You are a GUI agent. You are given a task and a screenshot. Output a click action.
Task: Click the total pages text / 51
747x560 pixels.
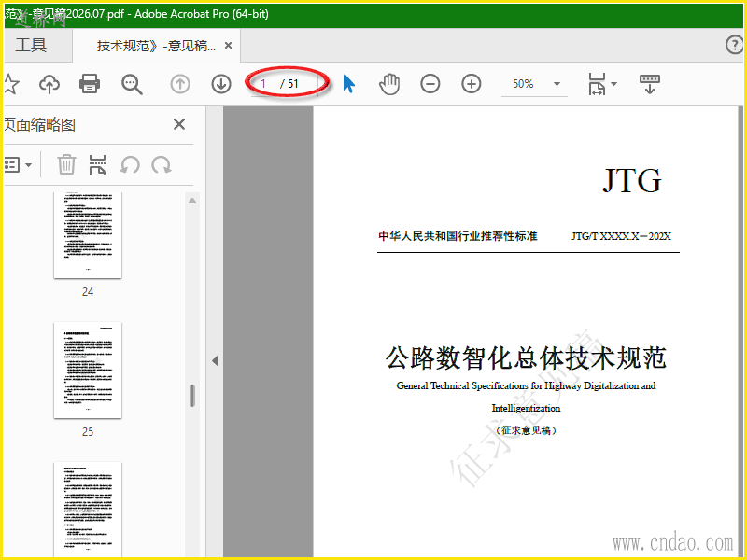point(289,84)
